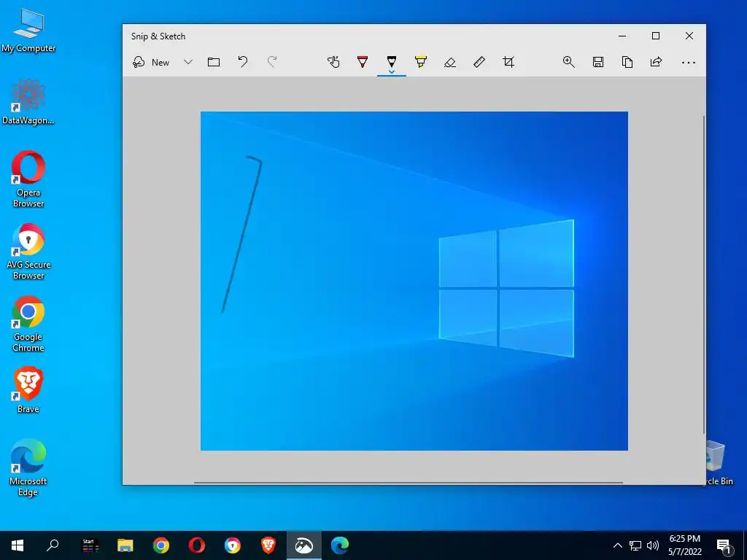Image resolution: width=747 pixels, height=560 pixels.
Task: Click the vertical scrollbar in Snip & Sketch
Action: [704, 274]
